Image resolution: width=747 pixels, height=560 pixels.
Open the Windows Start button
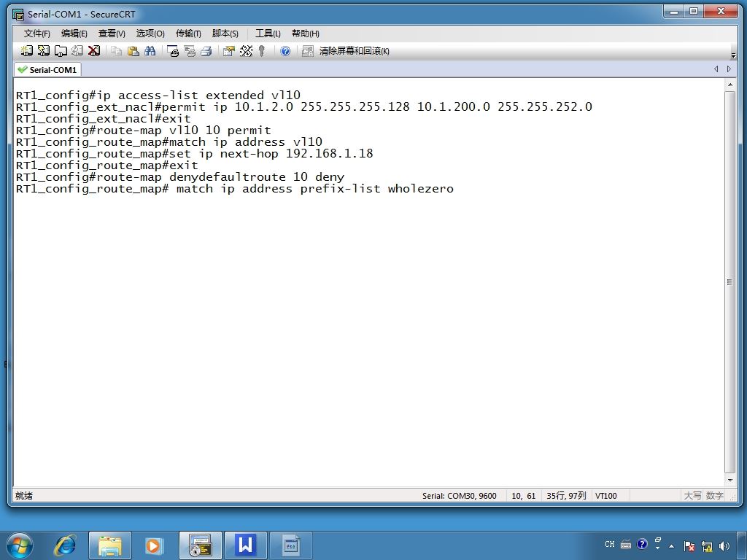20,545
